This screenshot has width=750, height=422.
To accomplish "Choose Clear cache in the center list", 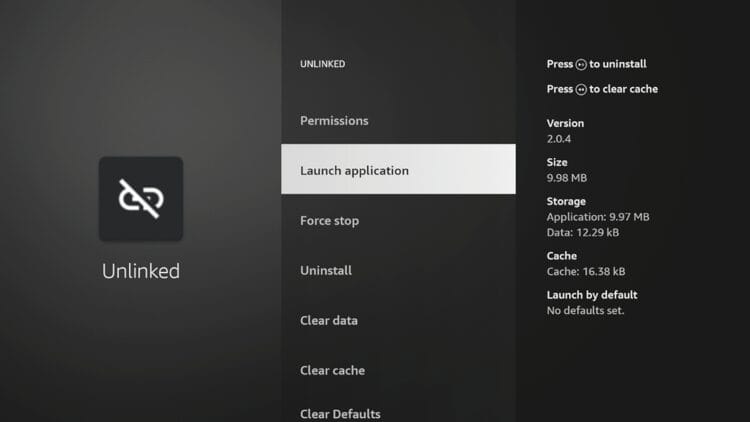I will click(332, 371).
